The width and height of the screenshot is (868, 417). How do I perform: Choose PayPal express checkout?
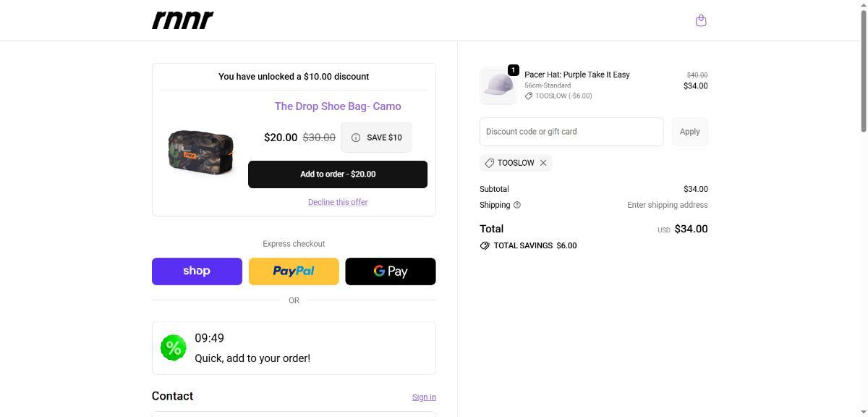pos(294,271)
